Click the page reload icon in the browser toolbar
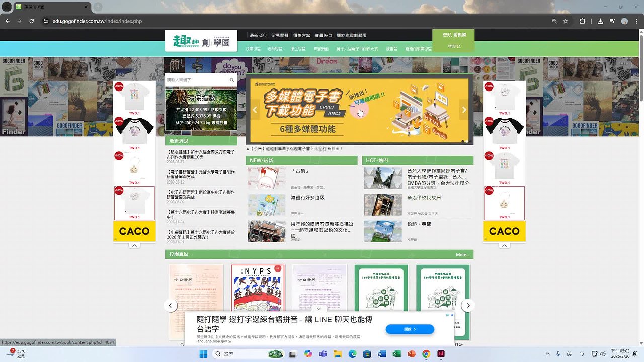This screenshot has height=362, width=644. [x=31, y=21]
